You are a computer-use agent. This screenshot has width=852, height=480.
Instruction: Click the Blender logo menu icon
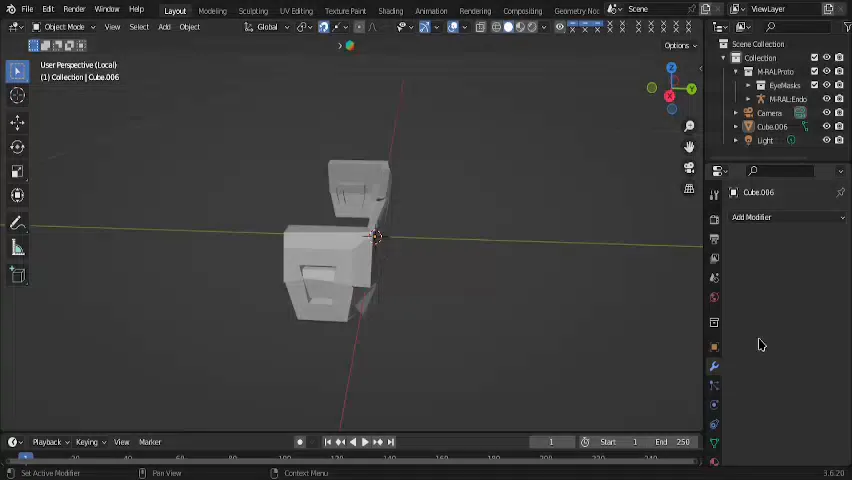[x=11, y=9]
